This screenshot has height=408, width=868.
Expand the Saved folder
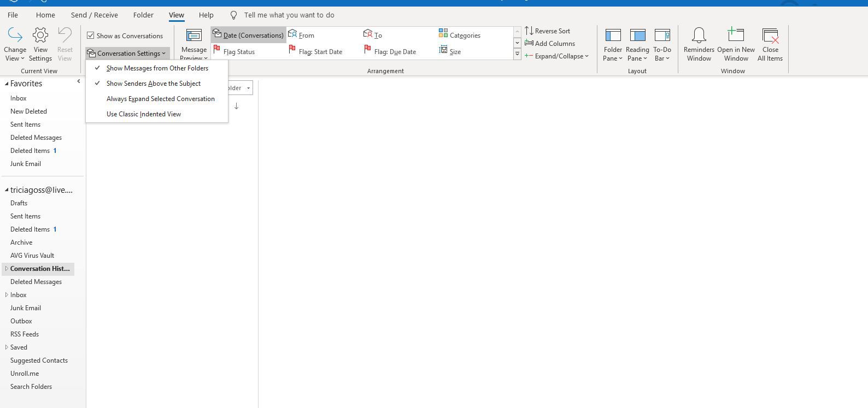pyautogui.click(x=7, y=347)
